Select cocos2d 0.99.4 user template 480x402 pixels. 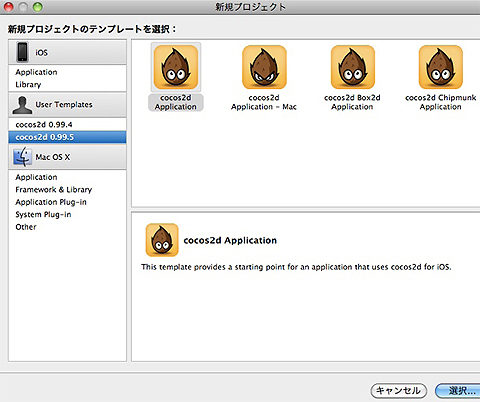click(67, 124)
